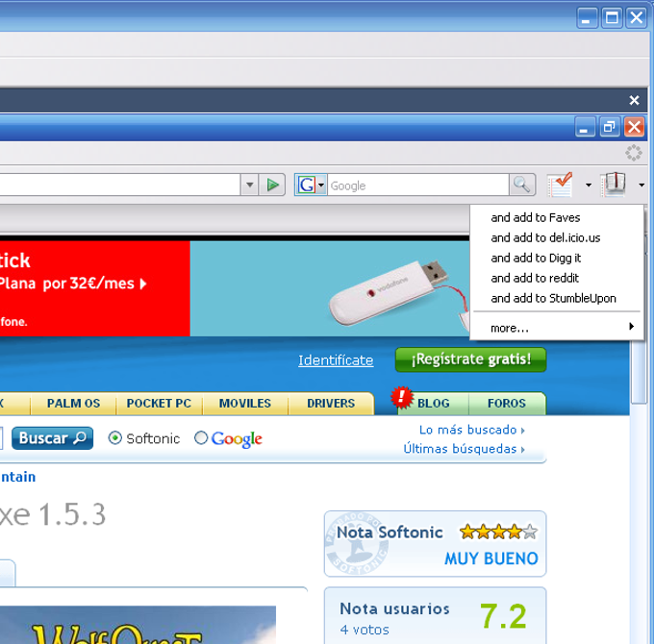Viewport: 654px width, 644px height.
Task: Open the FOROS tab
Action: click(x=507, y=403)
